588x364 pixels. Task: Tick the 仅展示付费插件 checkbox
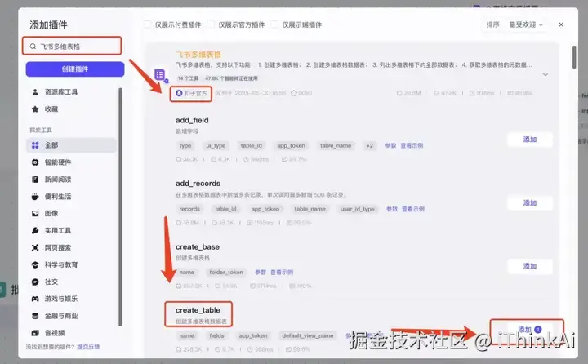(147, 24)
